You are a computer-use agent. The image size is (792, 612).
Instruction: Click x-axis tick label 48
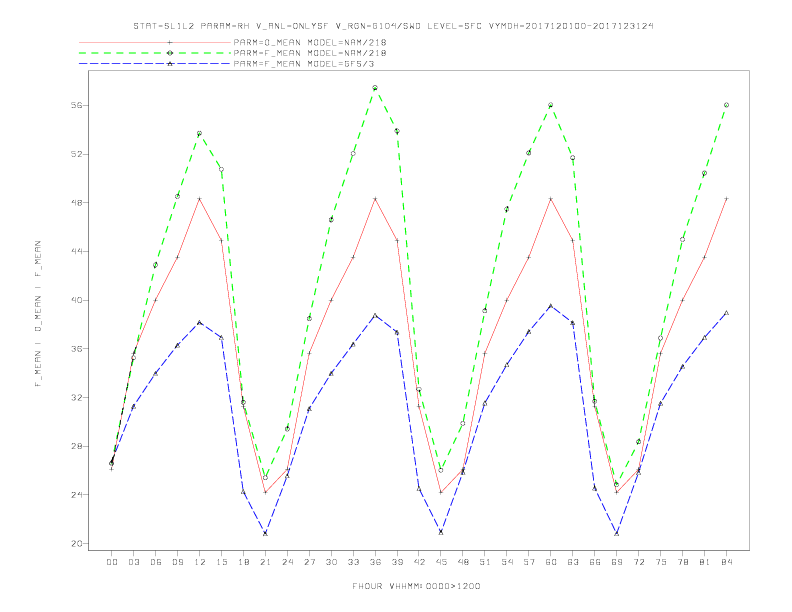point(463,562)
